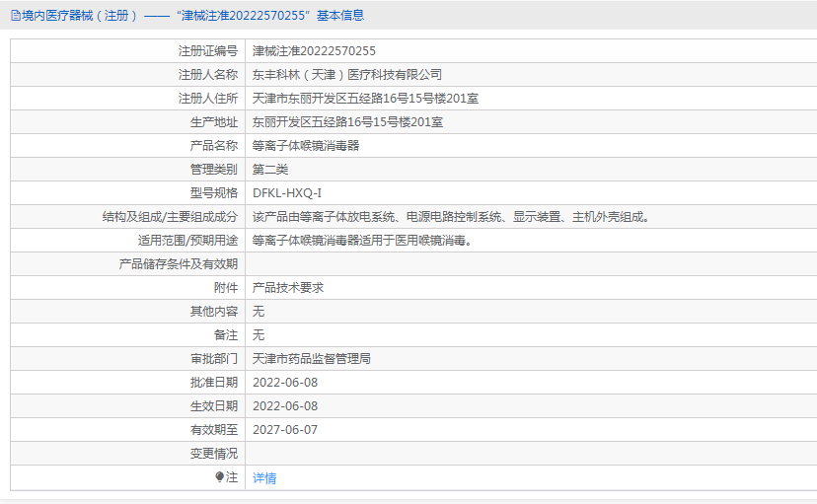Open the 详情 details link

264,478
